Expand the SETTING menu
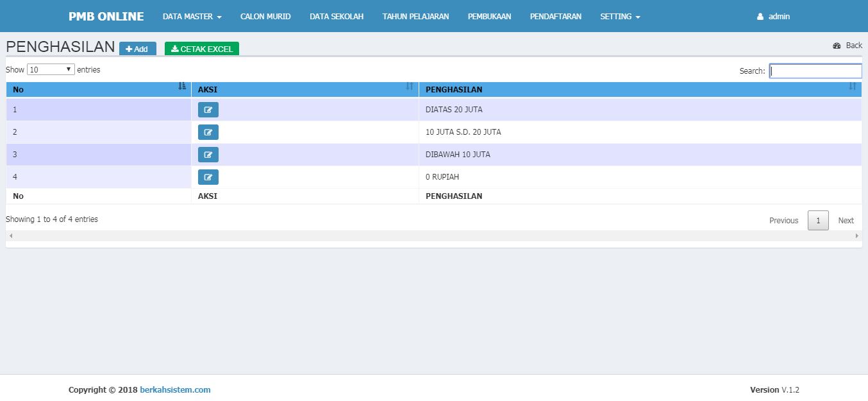The height and width of the screenshot is (401, 868). [x=620, y=16]
